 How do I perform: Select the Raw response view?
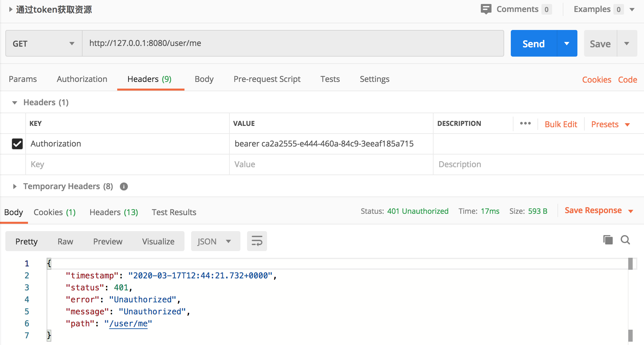pyautogui.click(x=65, y=241)
